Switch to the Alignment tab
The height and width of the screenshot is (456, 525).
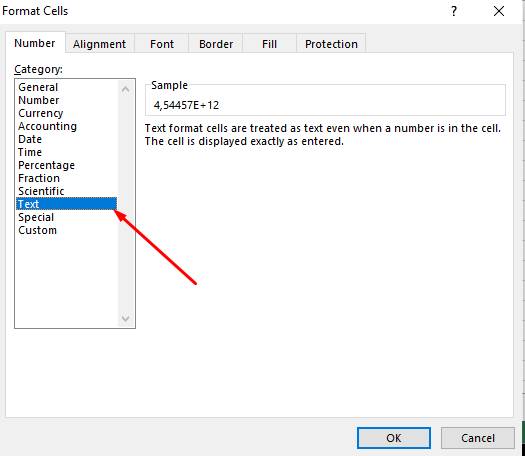pyautogui.click(x=99, y=44)
